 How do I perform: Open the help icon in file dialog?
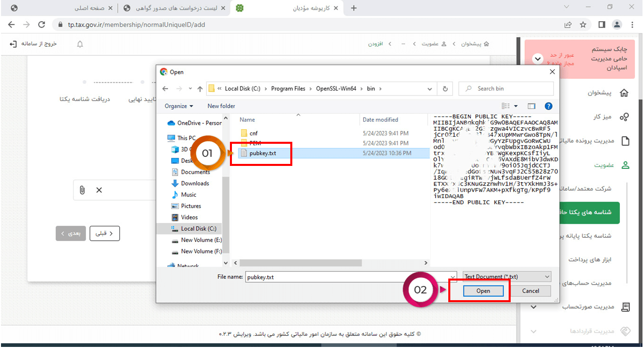coord(548,106)
